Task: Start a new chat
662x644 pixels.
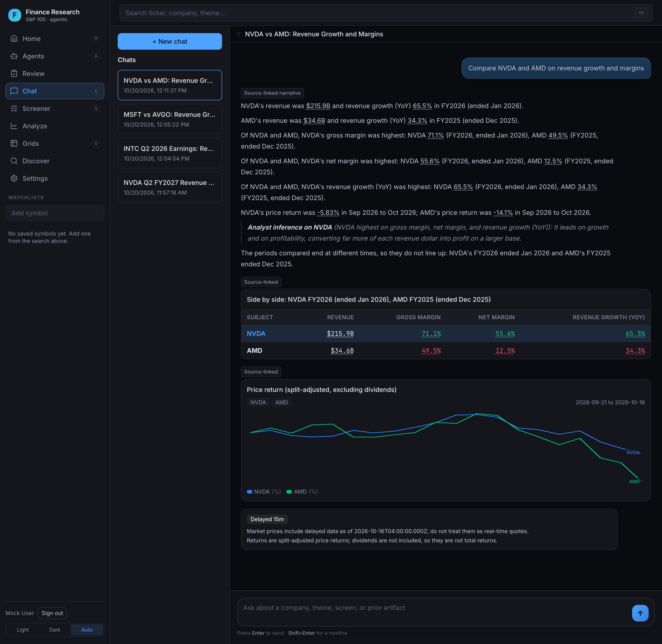Action: [170, 41]
